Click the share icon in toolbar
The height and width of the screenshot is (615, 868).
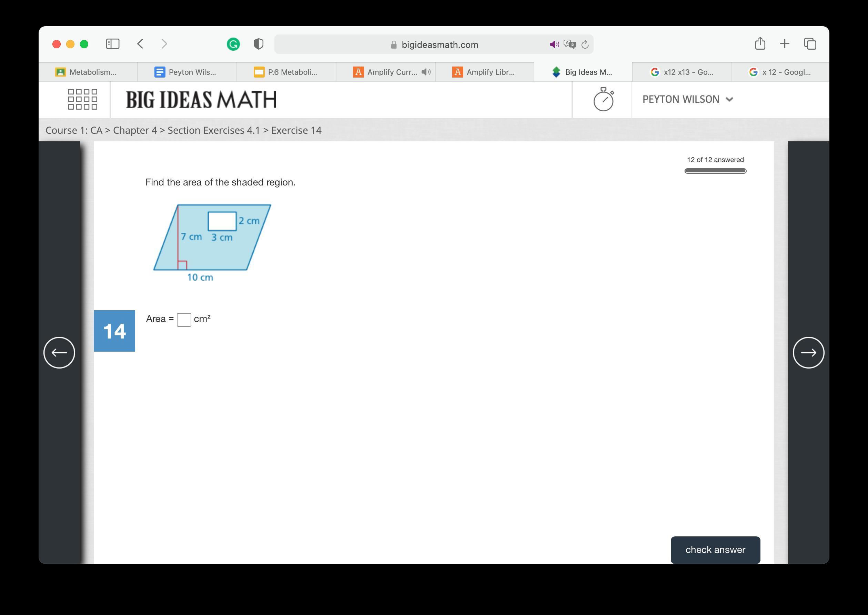pos(760,43)
